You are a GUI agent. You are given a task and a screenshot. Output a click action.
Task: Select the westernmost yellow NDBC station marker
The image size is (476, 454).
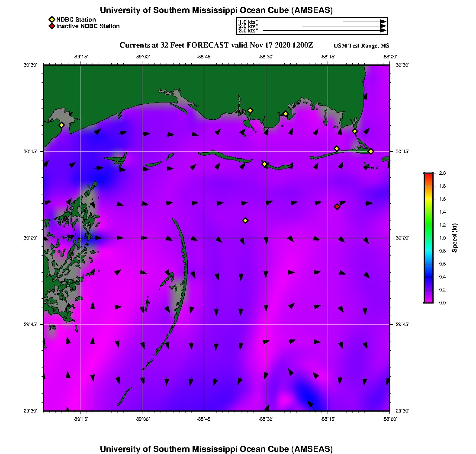click(62, 125)
